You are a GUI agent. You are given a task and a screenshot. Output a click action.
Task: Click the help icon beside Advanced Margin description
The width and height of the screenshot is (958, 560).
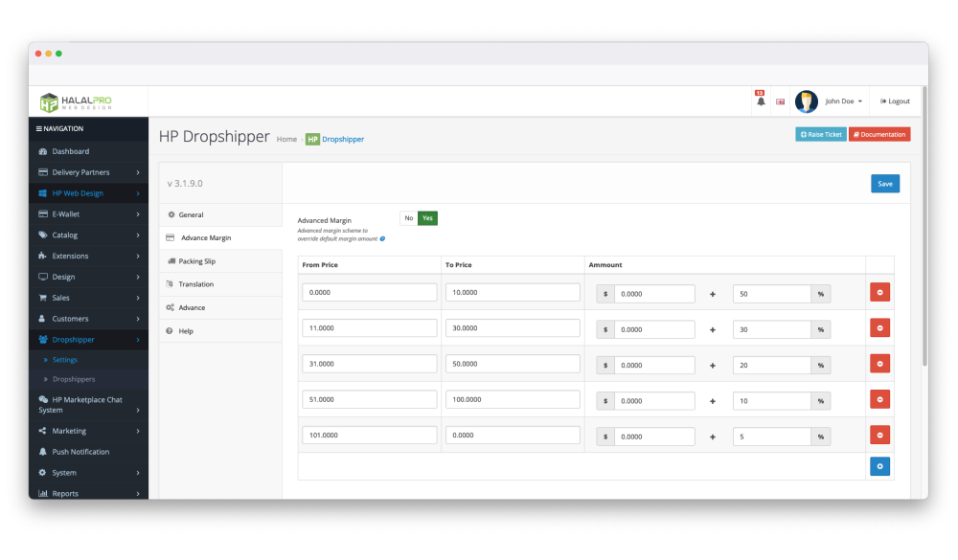[382, 238]
